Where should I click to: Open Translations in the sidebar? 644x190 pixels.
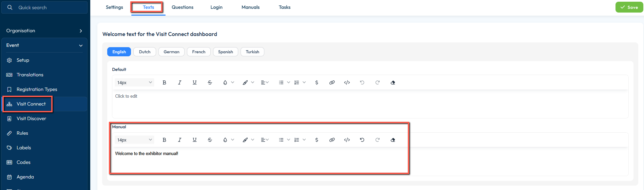[x=44, y=75]
